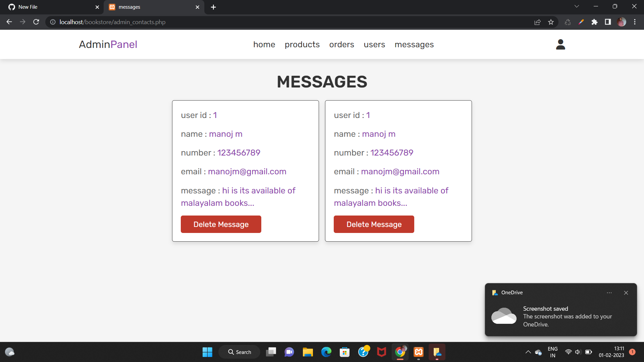The height and width of the screenshot is (362, 644).
Task: Open Chrome three-dot menu
Action: point(635,22)
